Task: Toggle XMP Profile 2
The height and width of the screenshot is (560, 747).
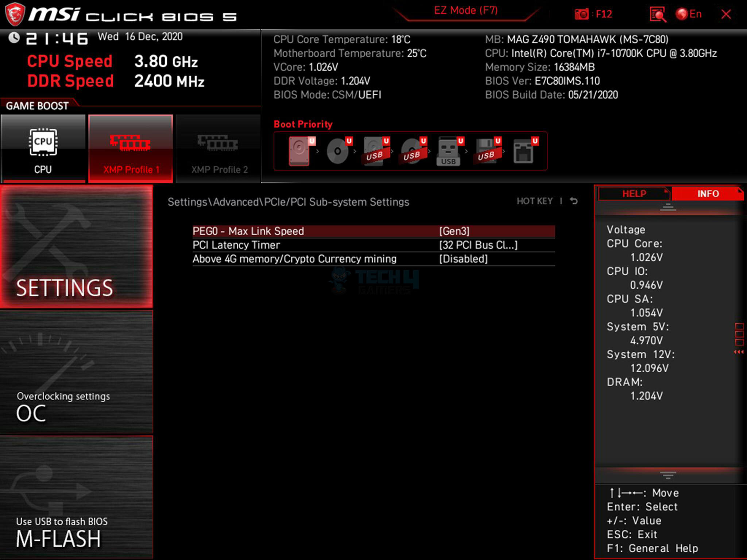Action: 218,148
